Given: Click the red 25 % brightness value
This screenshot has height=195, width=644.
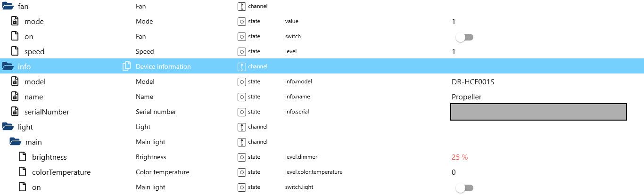Looking at the screenshot, I should [460, 157].
